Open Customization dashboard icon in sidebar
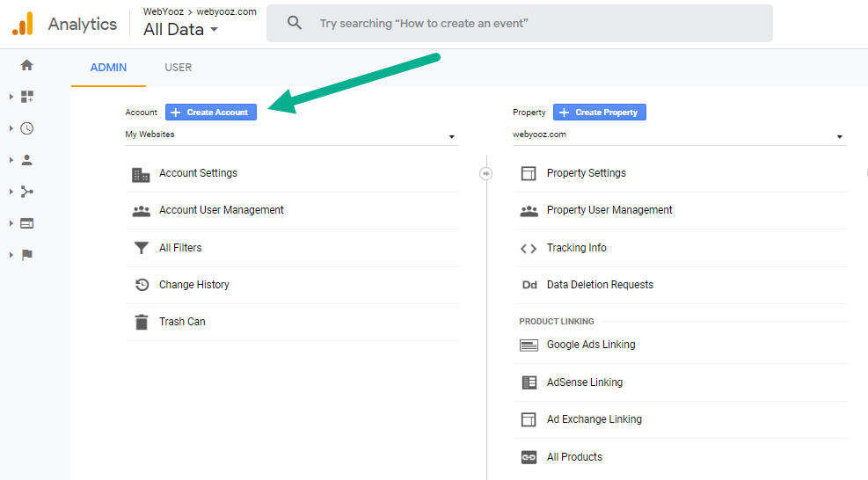The height and width of the screenshot is (480, 868). 26,97
